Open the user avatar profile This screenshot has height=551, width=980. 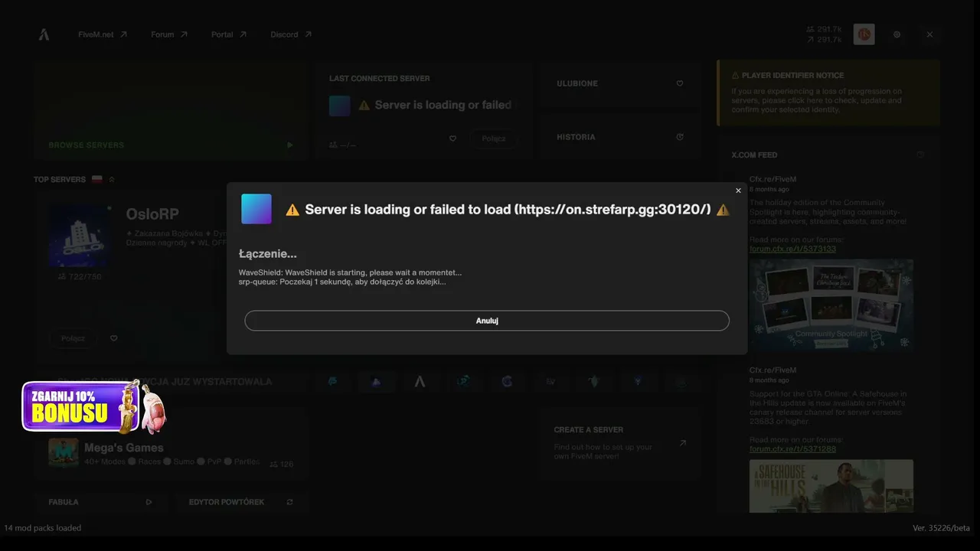864,34
